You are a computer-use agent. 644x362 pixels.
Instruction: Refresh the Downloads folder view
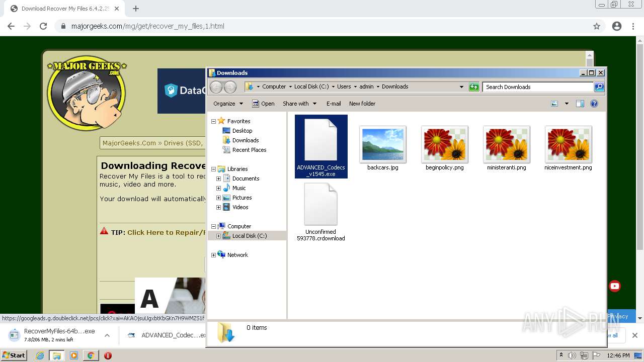[x=474, y=87]
